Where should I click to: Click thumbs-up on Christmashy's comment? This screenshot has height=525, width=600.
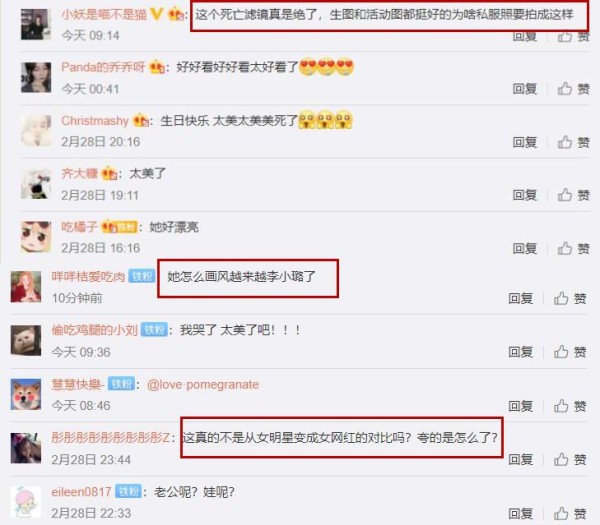(x=573, y=142)
